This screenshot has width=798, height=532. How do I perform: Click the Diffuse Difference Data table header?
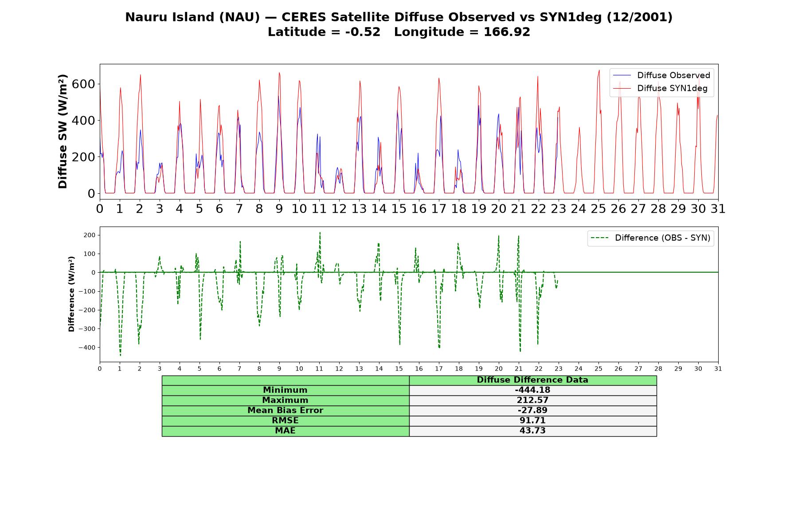[533, 380]
